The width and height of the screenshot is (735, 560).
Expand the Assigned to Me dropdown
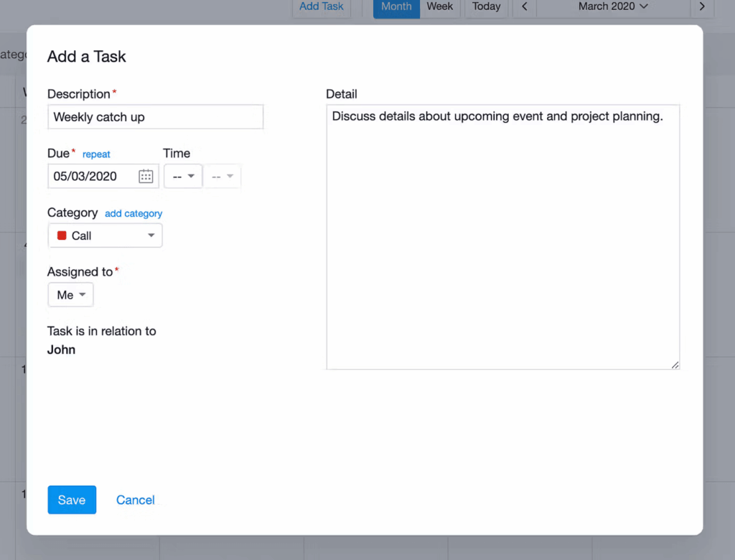click(x=70, y=295)
